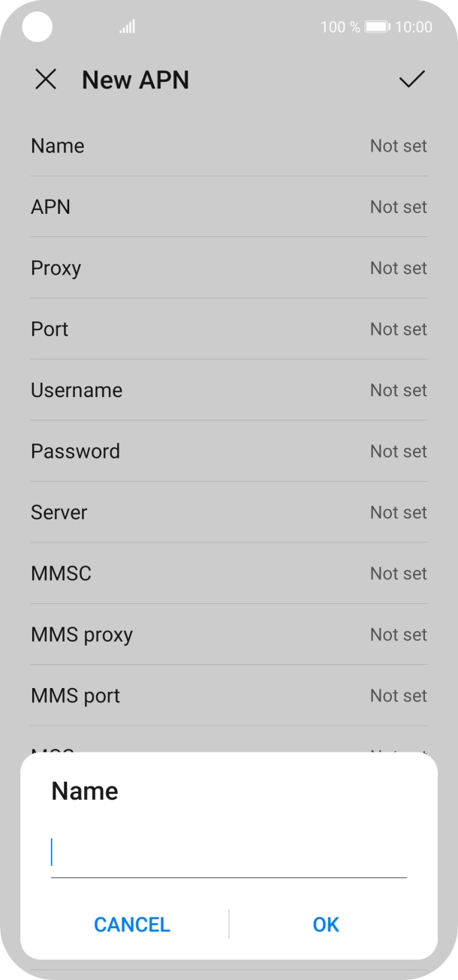Viewport: 458px width, 980px height.
Task: Select the Name field on the APN list
Action: coord(229,146)
